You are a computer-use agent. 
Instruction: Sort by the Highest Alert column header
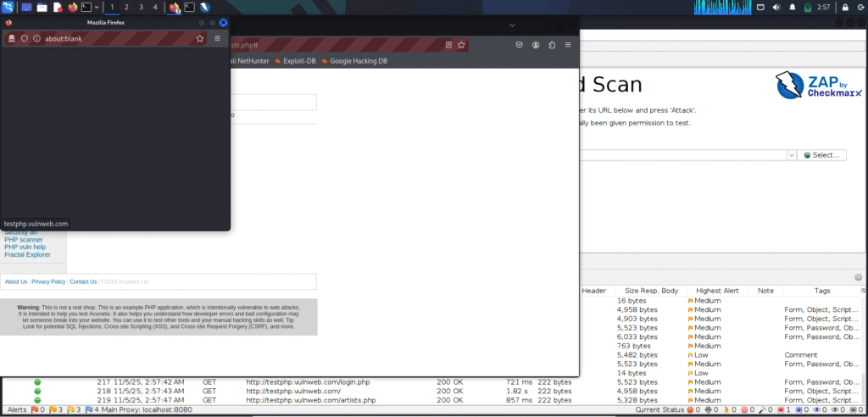[x=717, y=291]
